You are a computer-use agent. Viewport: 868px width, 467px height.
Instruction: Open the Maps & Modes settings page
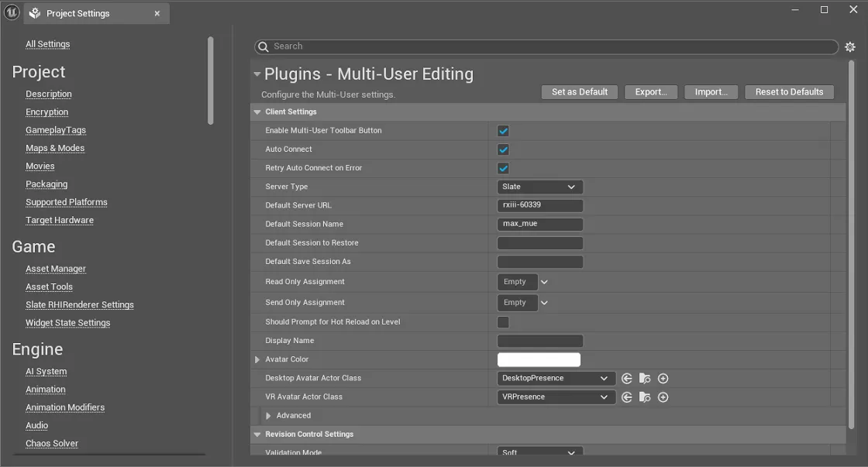point(55,148)
